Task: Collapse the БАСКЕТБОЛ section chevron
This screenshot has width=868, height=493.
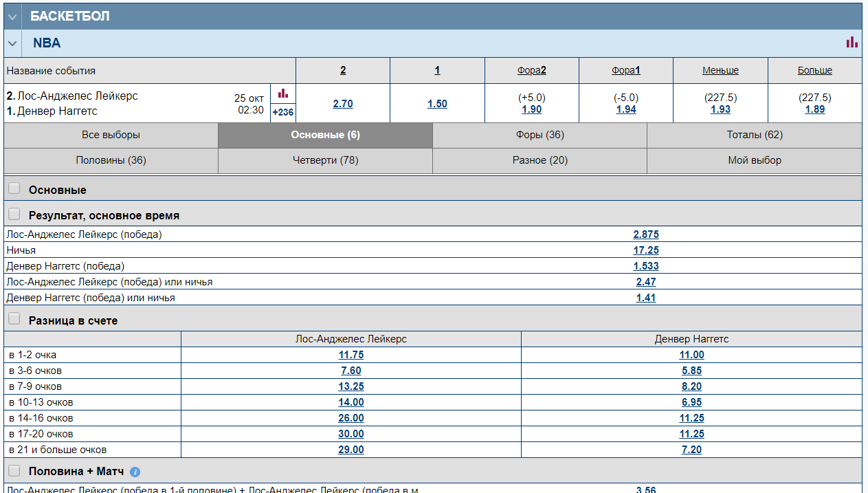Action: [x=12, y=17]
